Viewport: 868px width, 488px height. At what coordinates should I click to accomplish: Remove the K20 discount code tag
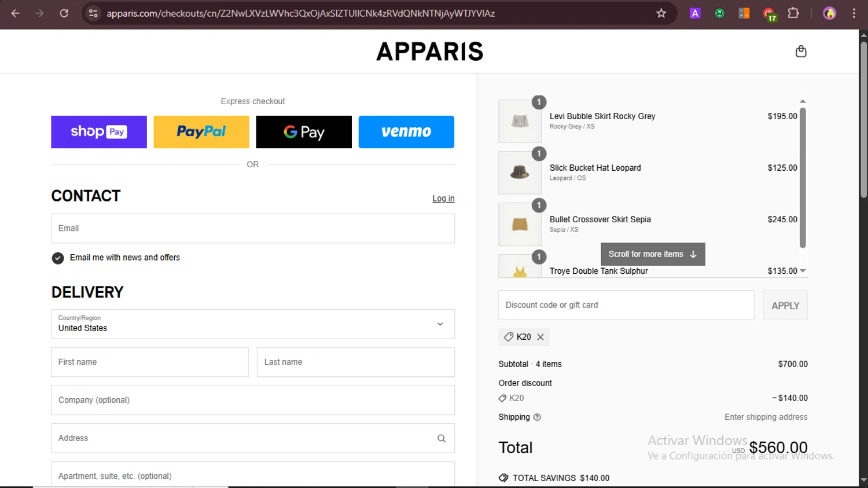click(540, 337)
